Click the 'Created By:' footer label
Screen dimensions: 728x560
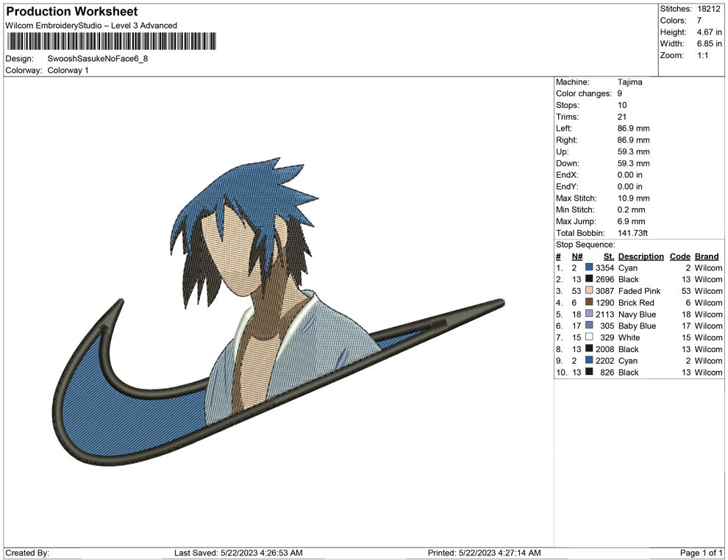pos(27,553)
